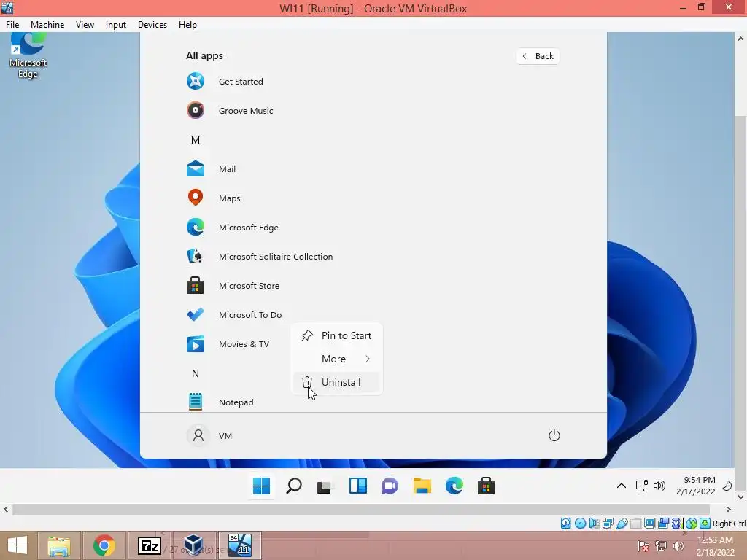Open guest notifications moon icon

[x=727, y=486]
